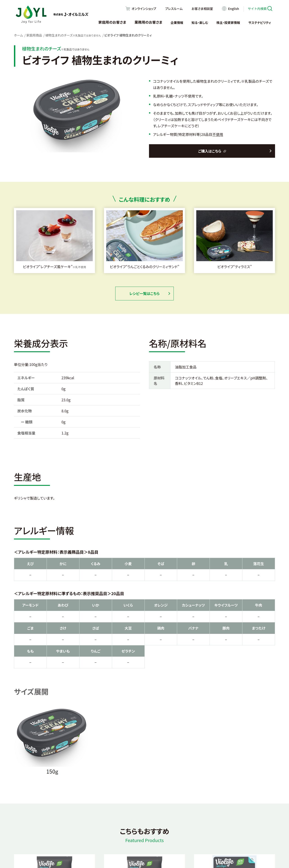Screen dimensions: 289x868
Task: Select the 原材料名 ingredients text
Action: pos(221,381)
